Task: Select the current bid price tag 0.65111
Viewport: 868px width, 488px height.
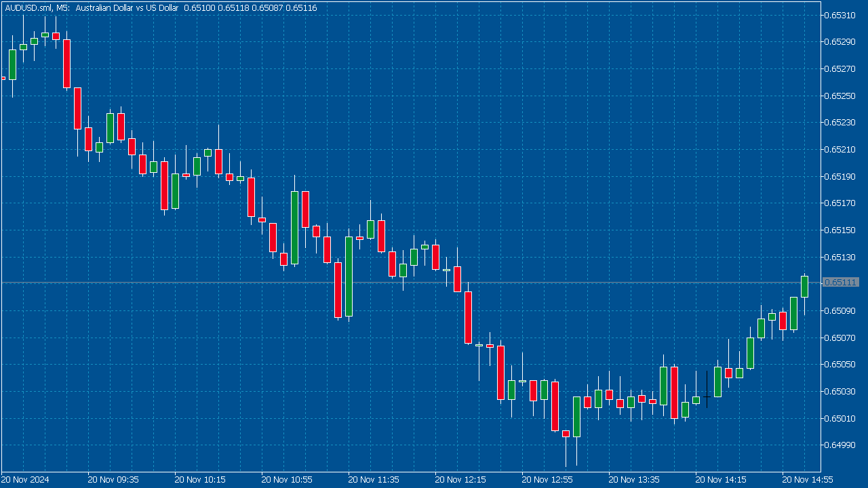Action: tap(841, 282)
